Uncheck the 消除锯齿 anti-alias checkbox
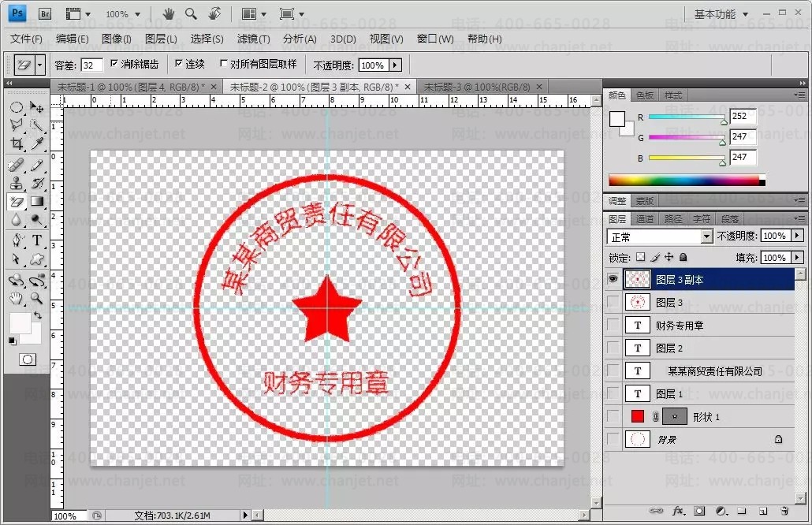Image resolution: width=812 pixels, height=525 pixels. [x=114, y=63]
